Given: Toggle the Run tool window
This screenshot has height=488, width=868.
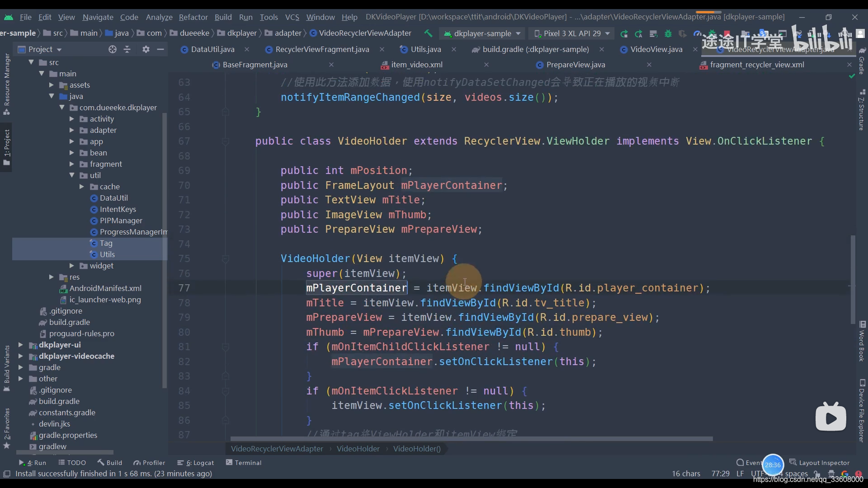Looking at the screenshot, I should click(33, 463).
